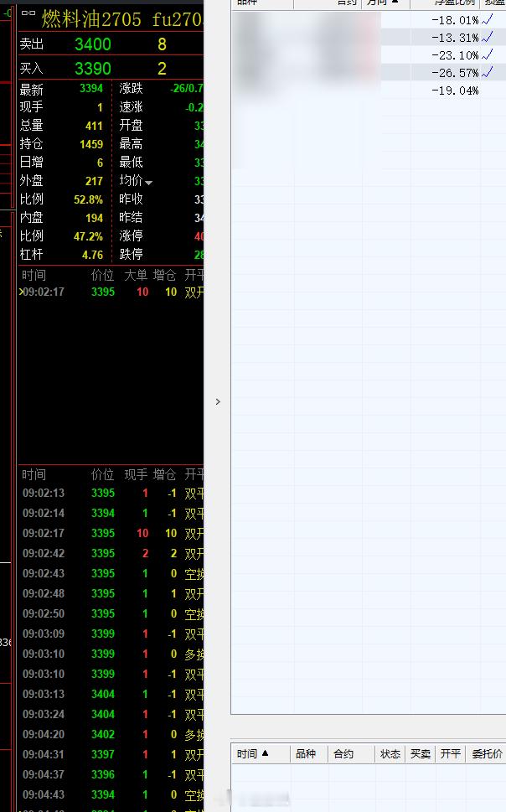Click the 昨收 label
The width and height of the screenshot is (506, 812).
(131, 199)
